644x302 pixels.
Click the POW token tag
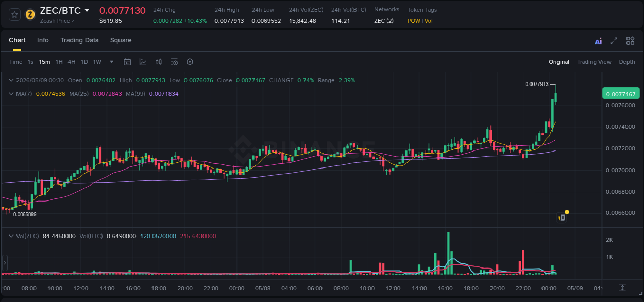point(414,21)
